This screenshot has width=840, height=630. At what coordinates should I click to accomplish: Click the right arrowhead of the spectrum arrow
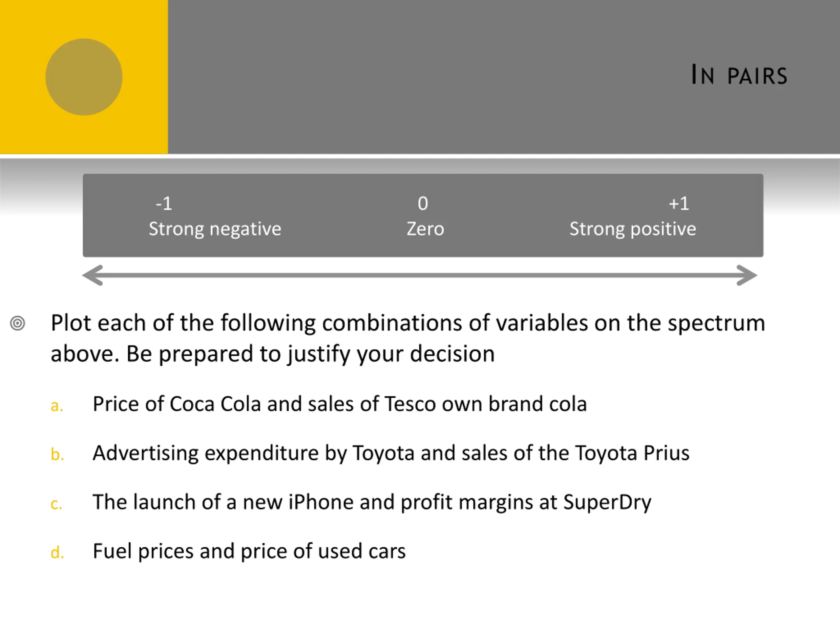[x=746, y=275]
